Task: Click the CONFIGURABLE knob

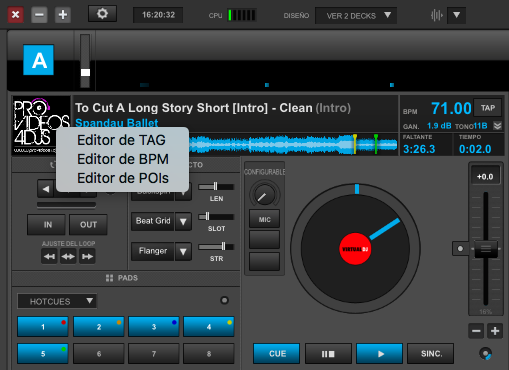Action: pyautogui.click(x=264, y=195)
